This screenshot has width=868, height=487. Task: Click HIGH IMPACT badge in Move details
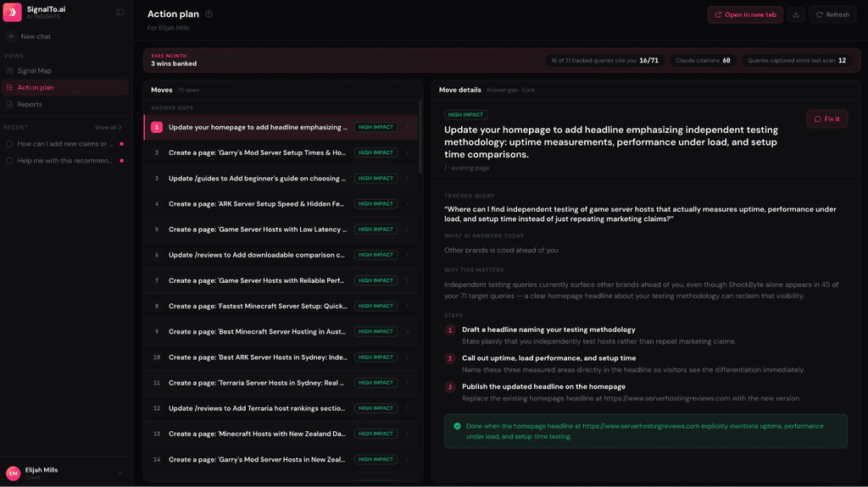[x=465, y=114]
